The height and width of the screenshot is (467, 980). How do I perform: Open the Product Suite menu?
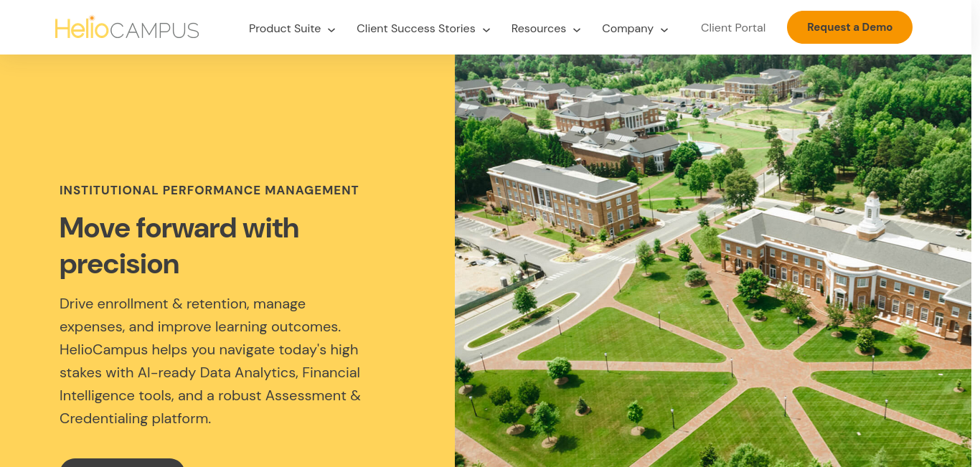tap(285, 29)
